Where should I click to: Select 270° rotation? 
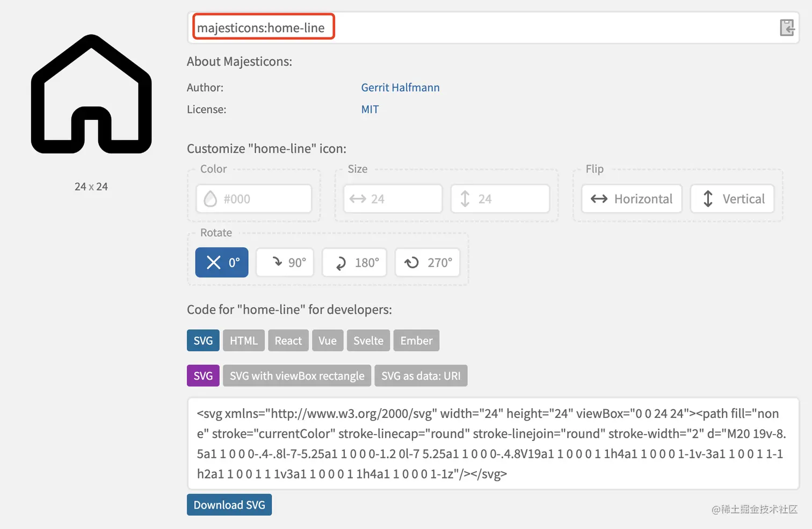pos(427,263)
